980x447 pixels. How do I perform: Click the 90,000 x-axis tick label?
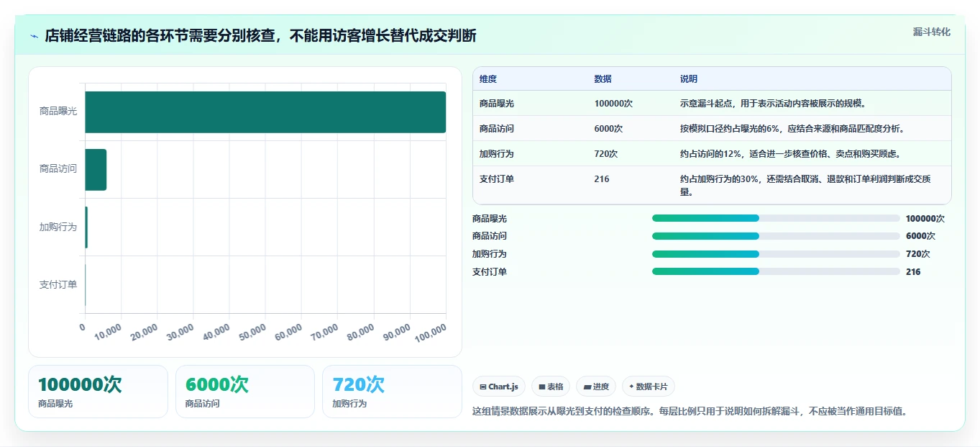coord(397,332)
